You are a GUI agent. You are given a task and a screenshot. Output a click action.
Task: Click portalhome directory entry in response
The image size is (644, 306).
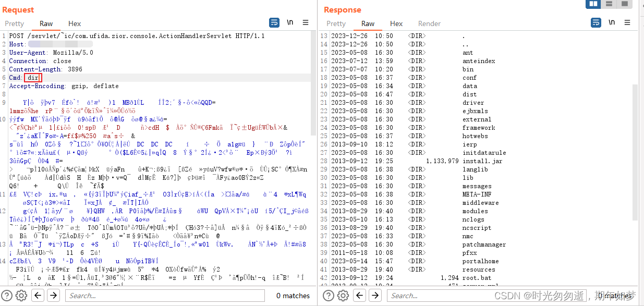[x=480, y=261]
